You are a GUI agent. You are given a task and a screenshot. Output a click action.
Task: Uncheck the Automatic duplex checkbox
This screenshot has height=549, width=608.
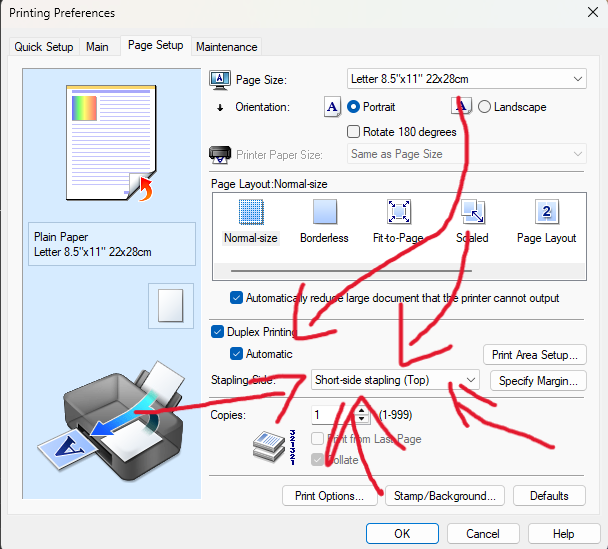(236, 354)
